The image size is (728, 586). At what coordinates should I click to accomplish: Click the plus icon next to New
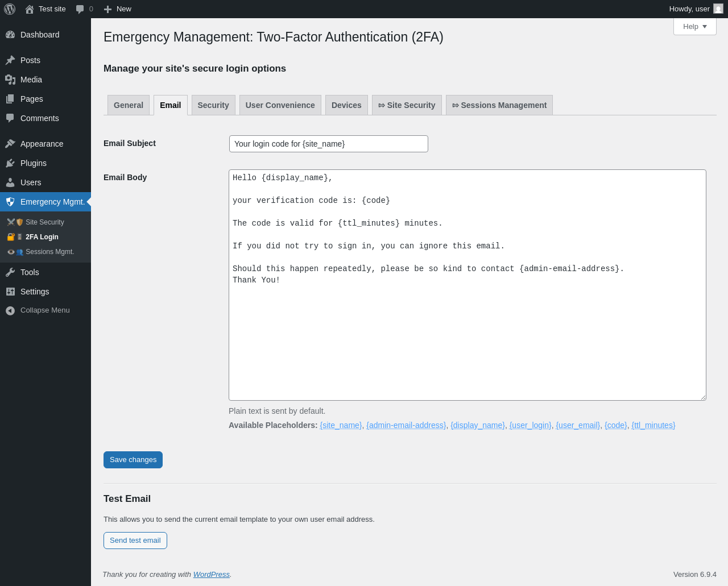pos(107,9)
